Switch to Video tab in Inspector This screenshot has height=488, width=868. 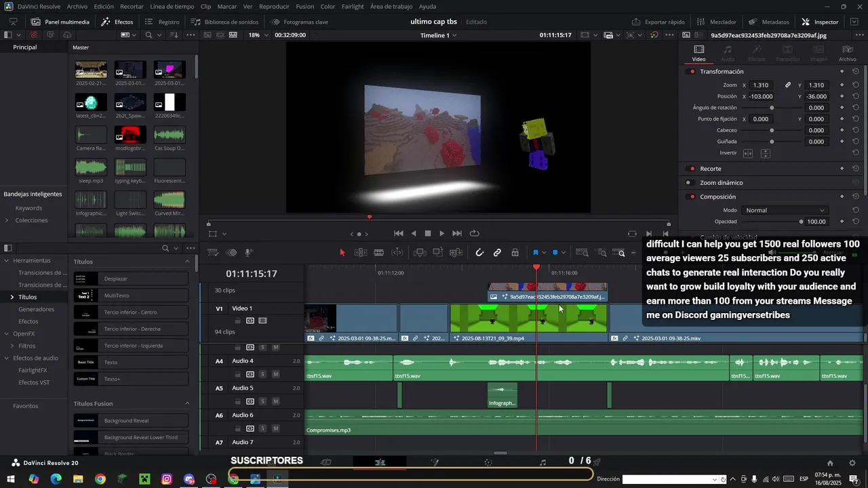698,53
